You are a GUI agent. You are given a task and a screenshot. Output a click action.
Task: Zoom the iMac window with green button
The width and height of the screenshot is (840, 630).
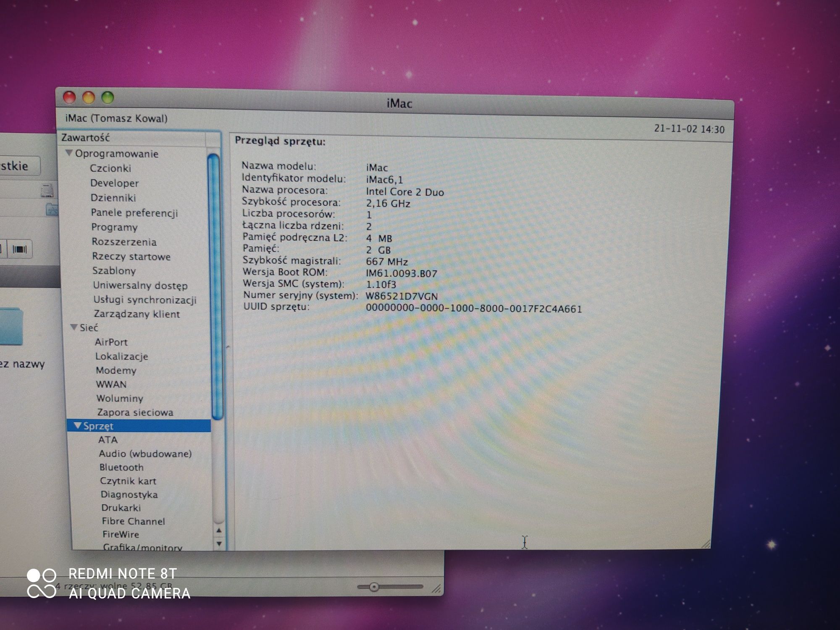tap(108, 98)
